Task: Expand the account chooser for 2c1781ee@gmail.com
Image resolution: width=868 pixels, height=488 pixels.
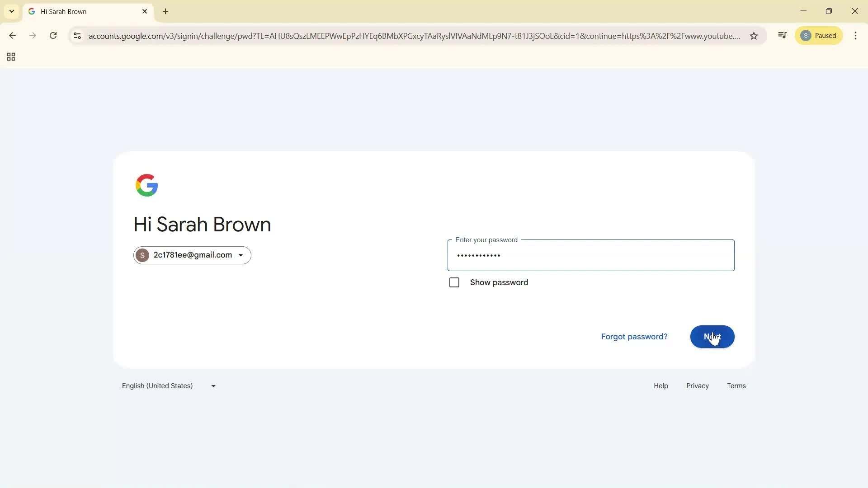Action: 241,255
